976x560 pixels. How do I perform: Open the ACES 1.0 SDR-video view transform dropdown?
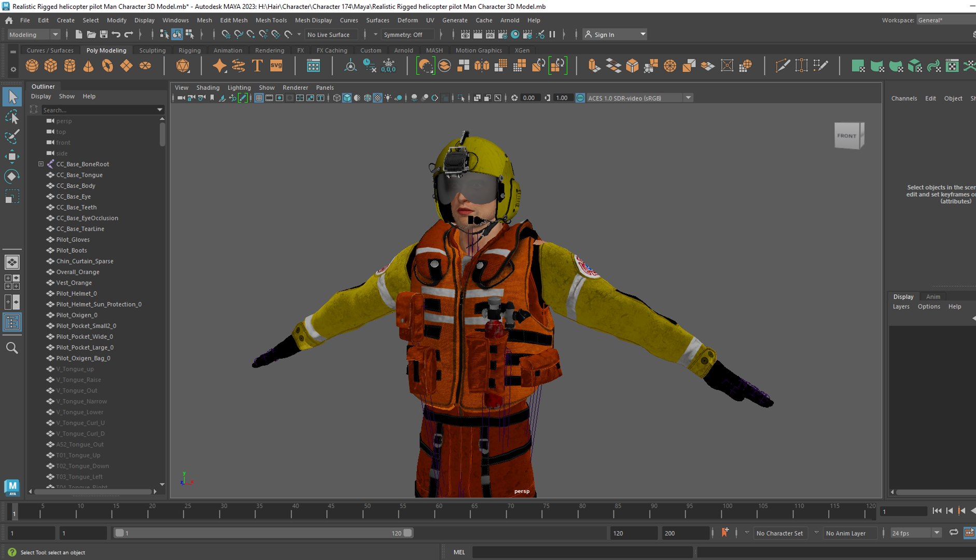[640, 98]
